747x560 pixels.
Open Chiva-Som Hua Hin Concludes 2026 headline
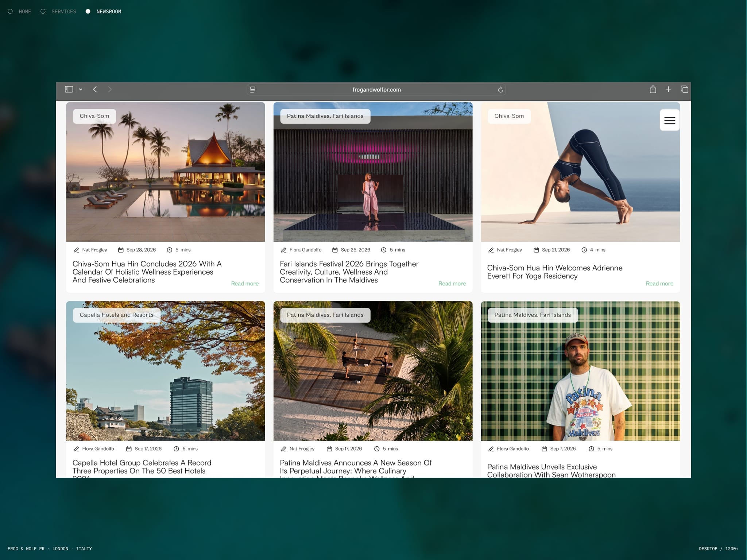pyautogui.click(x=147, y=272)
